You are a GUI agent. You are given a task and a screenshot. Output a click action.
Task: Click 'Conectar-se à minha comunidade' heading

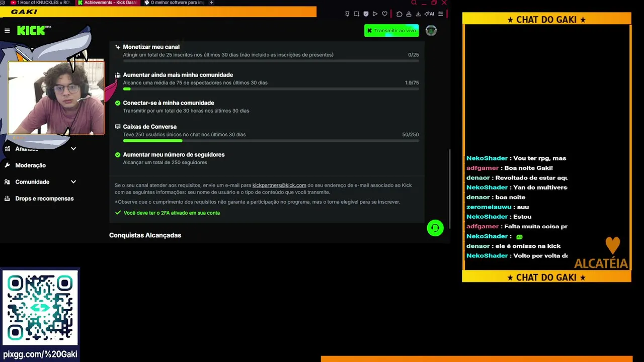point(169,103)
